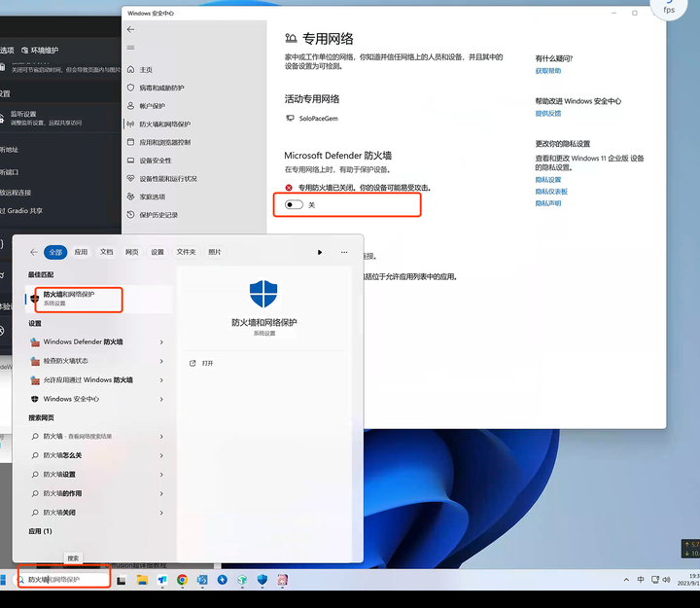Expand 防火墙怎么关 suggestion arrow
Image resolution: width=700 pixels, height=608 pixels.
[161, 455]
